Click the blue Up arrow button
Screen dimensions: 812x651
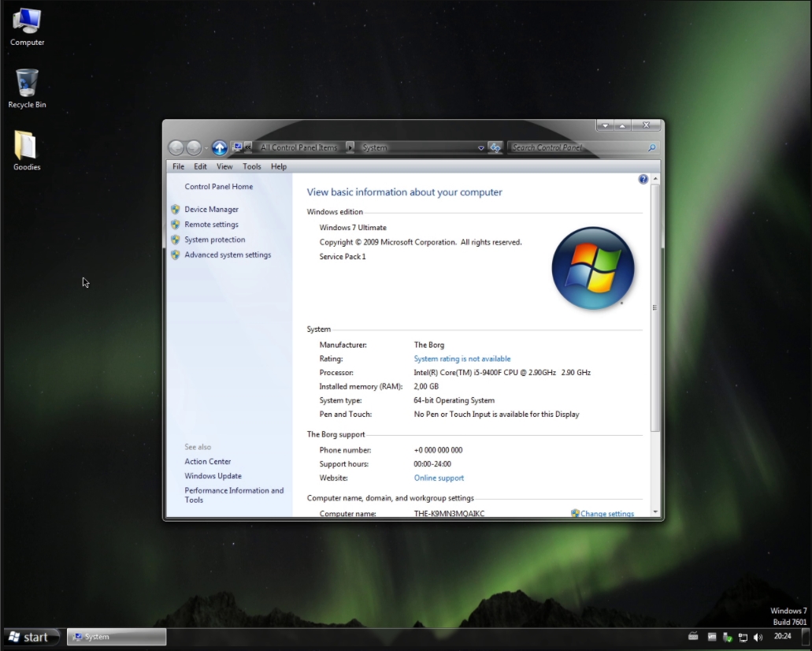point(220,147)
